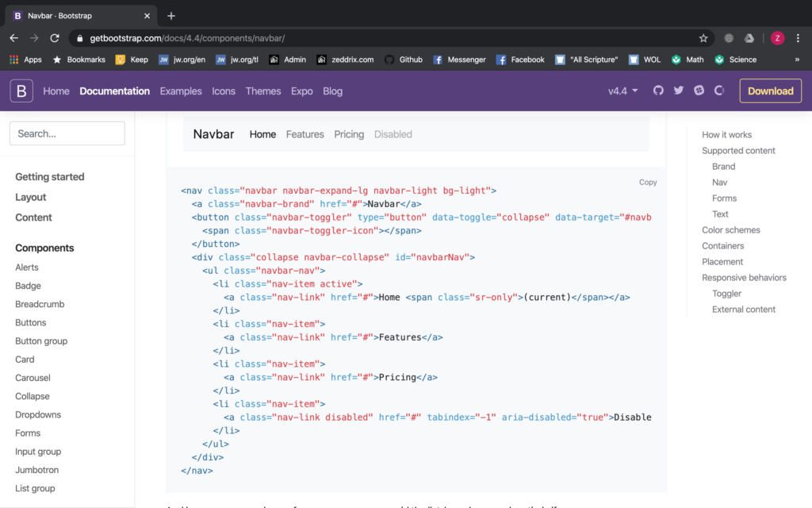Focus the Search... docs field

(x=67, y=133)
